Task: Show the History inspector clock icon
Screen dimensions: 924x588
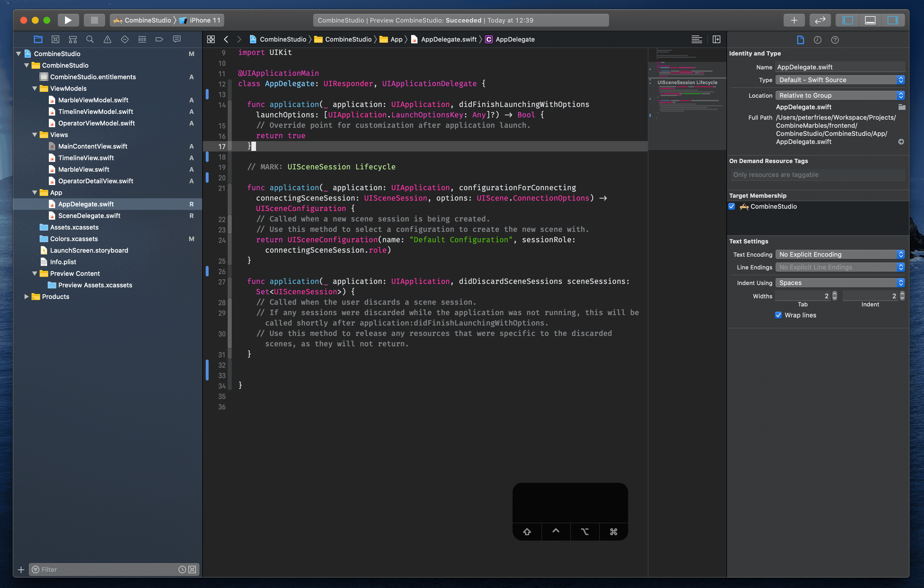Action: click(x=817, y=40)
